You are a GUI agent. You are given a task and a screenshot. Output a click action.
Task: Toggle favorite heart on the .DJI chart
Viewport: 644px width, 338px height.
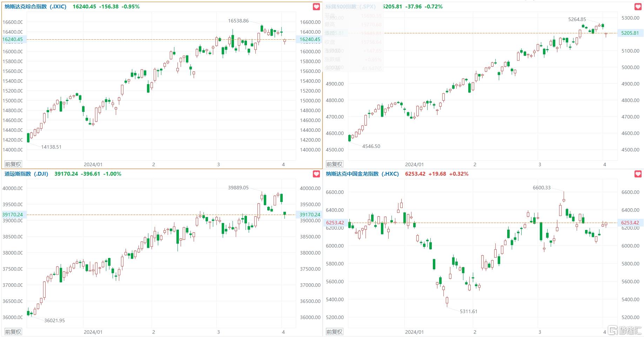[316, 174]
